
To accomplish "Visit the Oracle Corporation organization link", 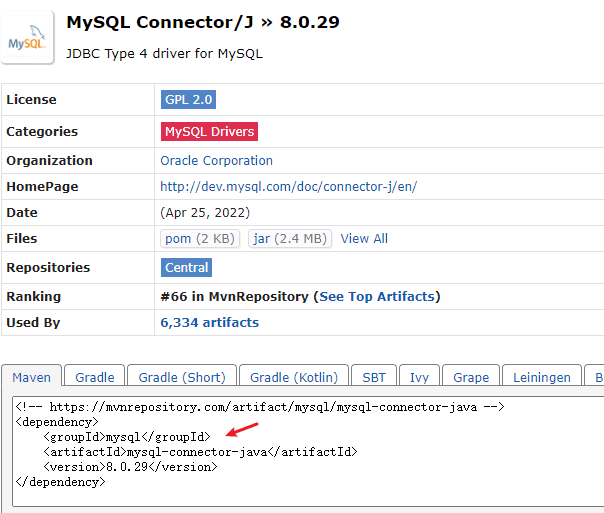I will tap(216, 161).
